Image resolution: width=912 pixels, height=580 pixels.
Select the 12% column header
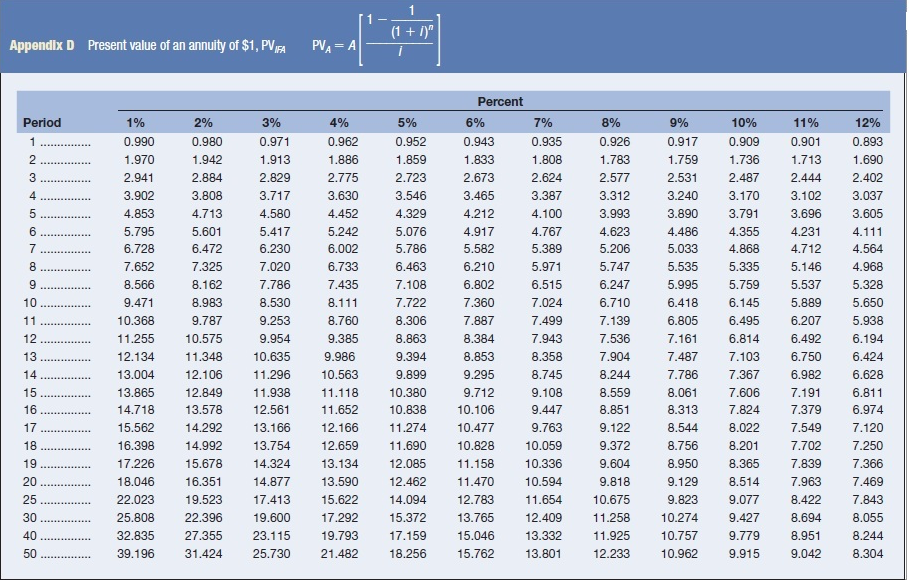[x=867, y=123]
